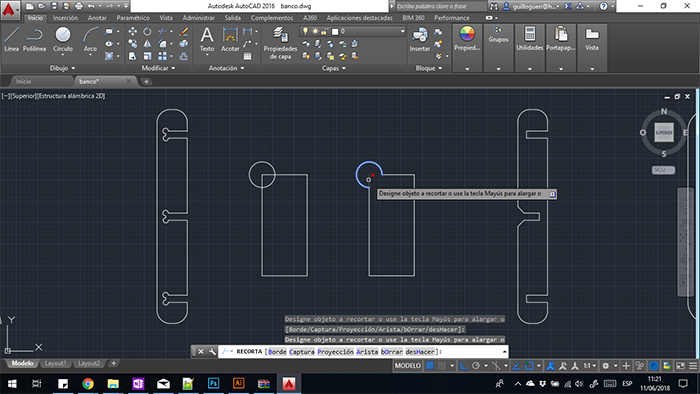700x394 pixels.
Task: Open the object snap settings dropdown arrow
Action: [x=539, y=366]
